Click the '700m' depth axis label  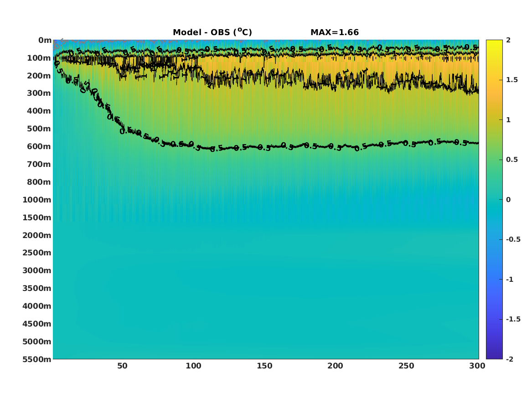point(39,164)
